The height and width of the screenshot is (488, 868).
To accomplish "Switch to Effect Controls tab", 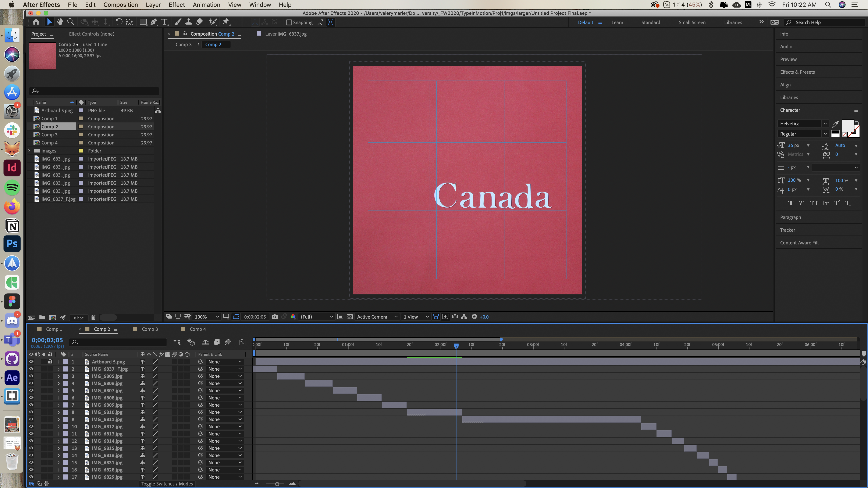I will (92, 34).
